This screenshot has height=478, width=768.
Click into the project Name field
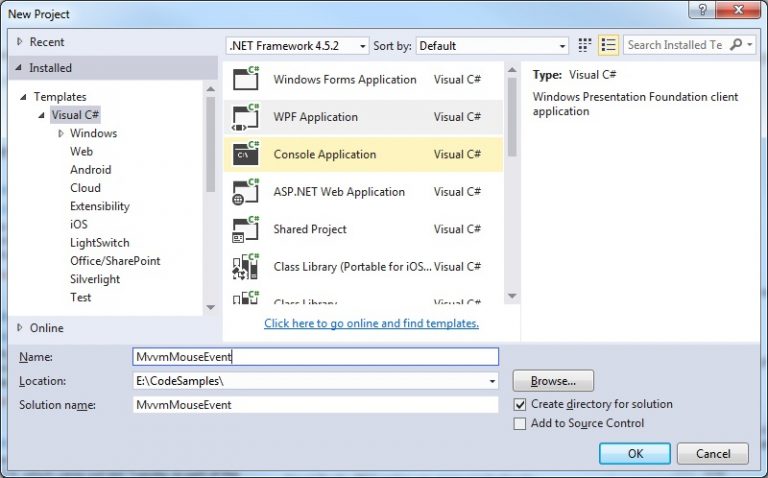[315, 357]
